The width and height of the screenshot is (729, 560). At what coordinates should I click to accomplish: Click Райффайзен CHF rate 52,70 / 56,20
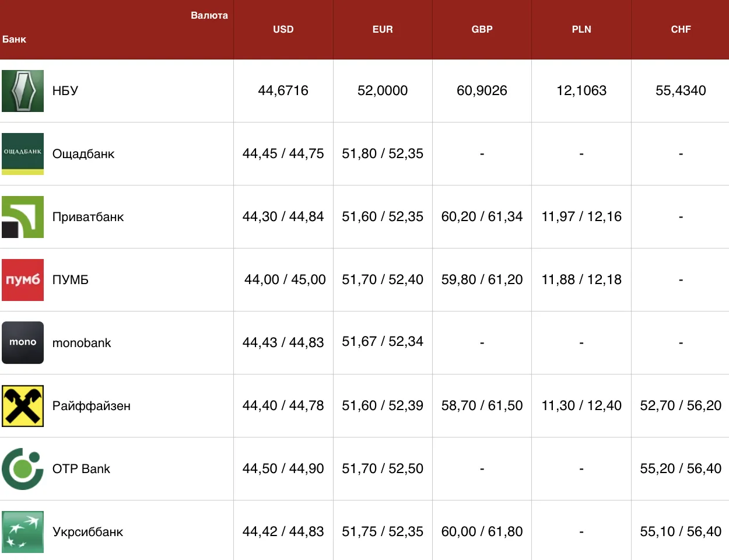pyautogui.click(x=681, y=406)
